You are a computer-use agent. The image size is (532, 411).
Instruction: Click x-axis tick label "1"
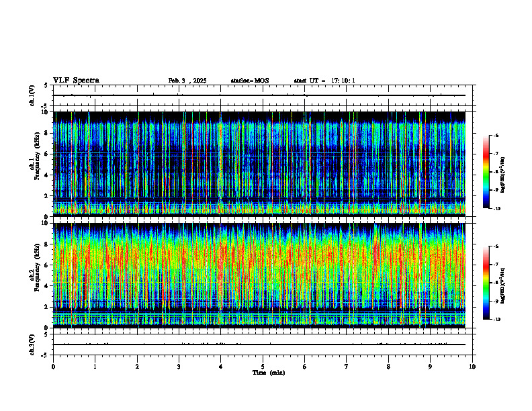95,367
